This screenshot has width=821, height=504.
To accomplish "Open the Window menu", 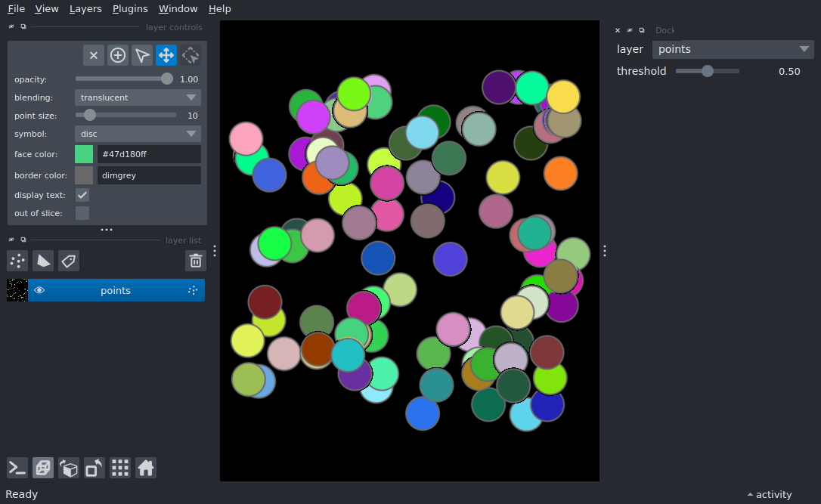I will tap(178, 9).
